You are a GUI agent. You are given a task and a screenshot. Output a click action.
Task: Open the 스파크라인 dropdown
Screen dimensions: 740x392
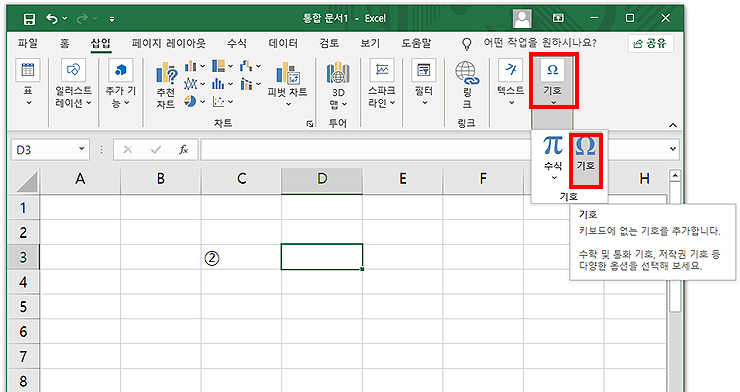381,83
